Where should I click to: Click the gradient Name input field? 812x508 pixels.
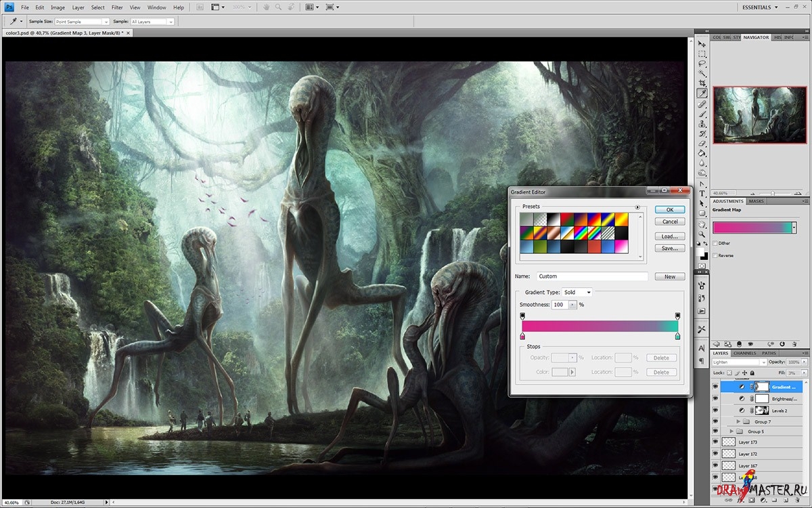coord(592,276)
